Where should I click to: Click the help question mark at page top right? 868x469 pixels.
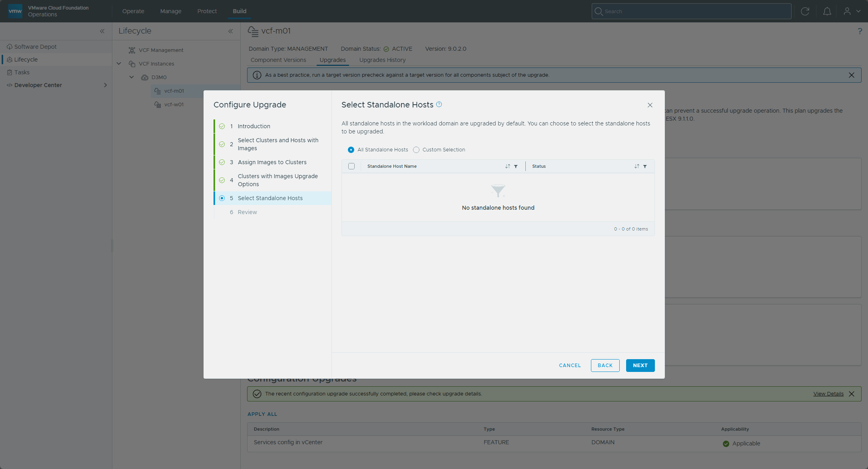860,31
